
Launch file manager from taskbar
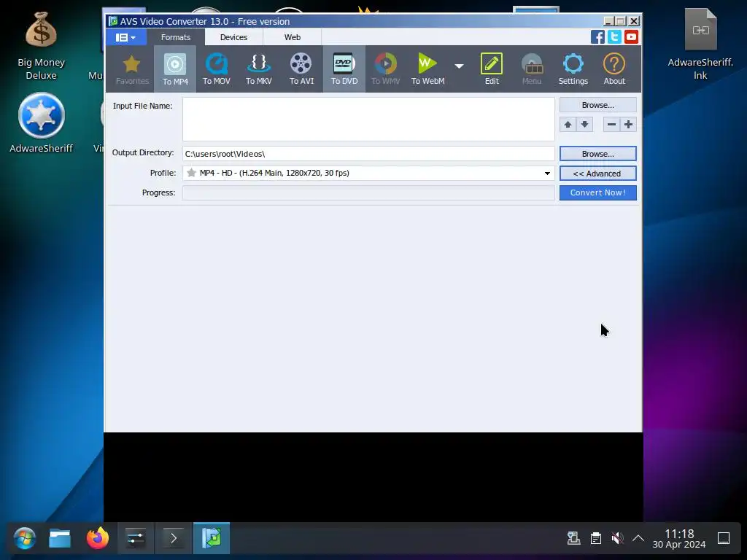[x=60, y=539]
